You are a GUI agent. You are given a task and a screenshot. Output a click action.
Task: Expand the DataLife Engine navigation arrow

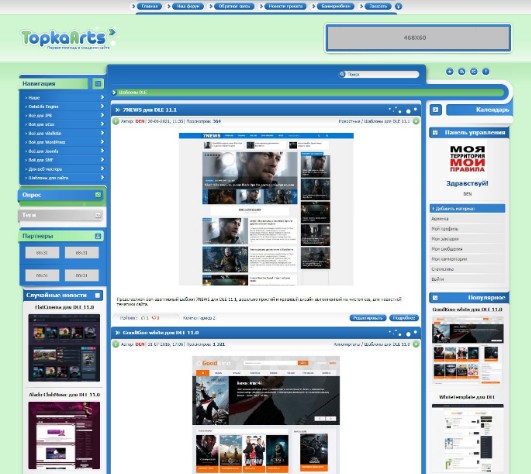(x=102, y=106)
